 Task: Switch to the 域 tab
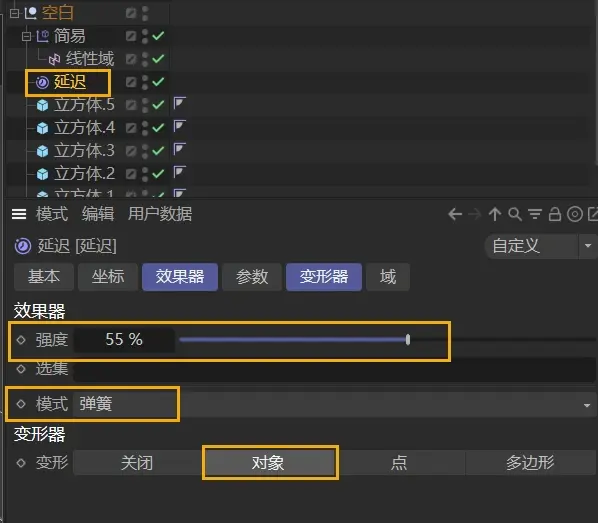388,277
